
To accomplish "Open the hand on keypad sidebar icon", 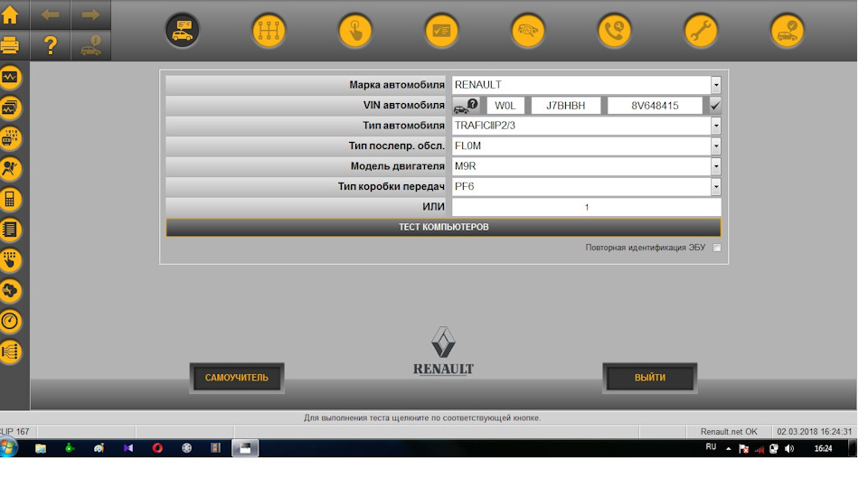I will (x=11, y=260).
